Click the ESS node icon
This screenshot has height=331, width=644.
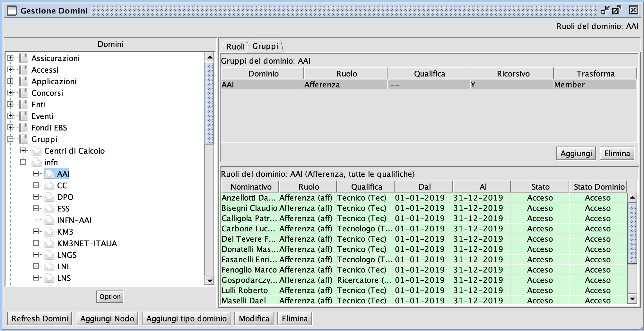[49, 209]
